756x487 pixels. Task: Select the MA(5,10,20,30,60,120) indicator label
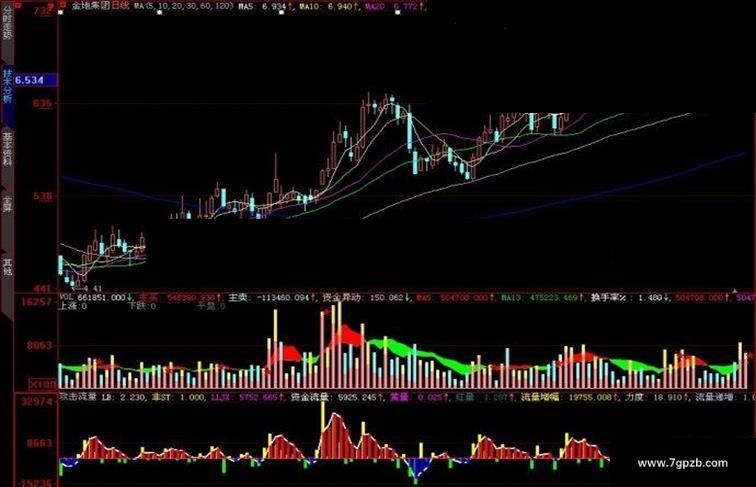tap(184, 6)
